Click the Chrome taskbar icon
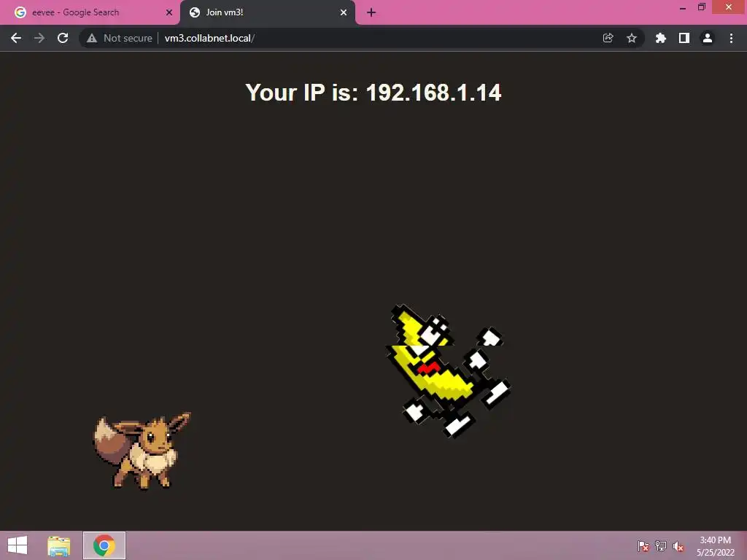The height and width of the screenshot is (560, 747). pyautogui.click(x=104, y=545)
